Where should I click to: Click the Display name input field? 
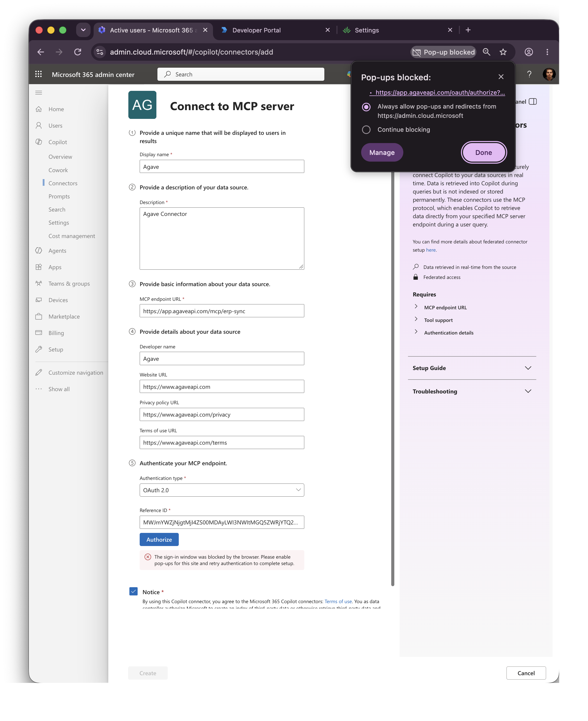click(222, 167)
